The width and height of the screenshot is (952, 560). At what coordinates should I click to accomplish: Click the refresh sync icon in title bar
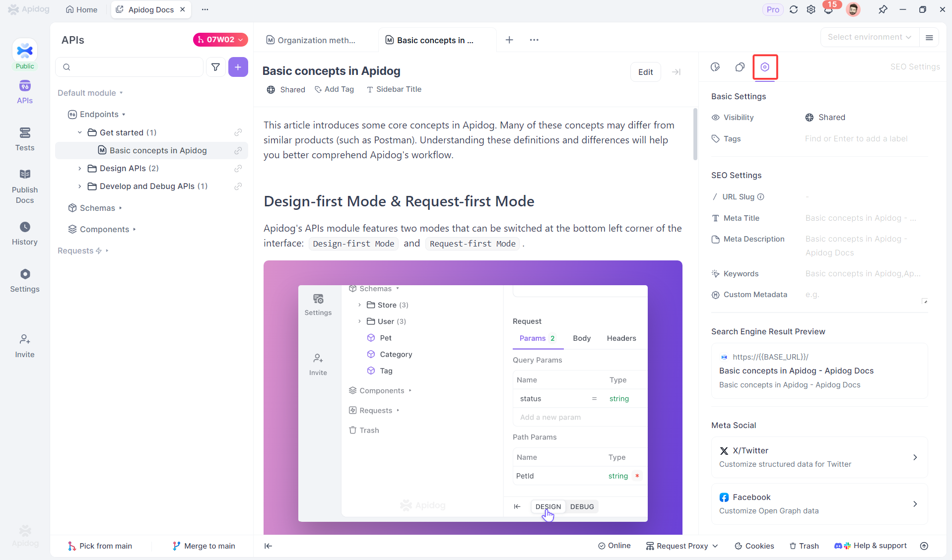click(x=794, y=9)
